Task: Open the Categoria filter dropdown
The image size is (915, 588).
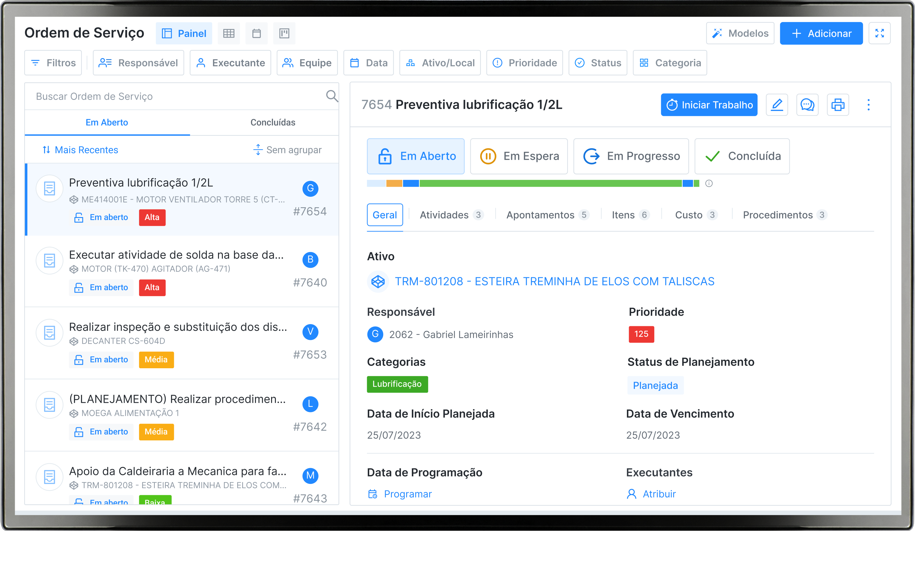Action: pyautogui.click(x=670, y=63)
